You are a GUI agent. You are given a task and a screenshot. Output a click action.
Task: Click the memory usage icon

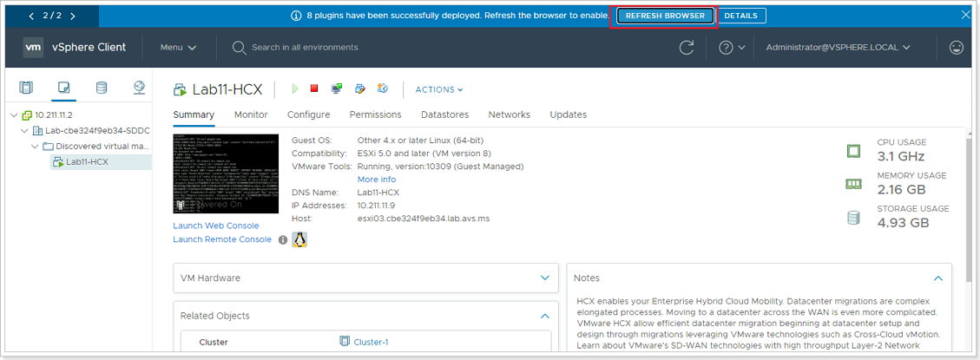coord(853,184)
